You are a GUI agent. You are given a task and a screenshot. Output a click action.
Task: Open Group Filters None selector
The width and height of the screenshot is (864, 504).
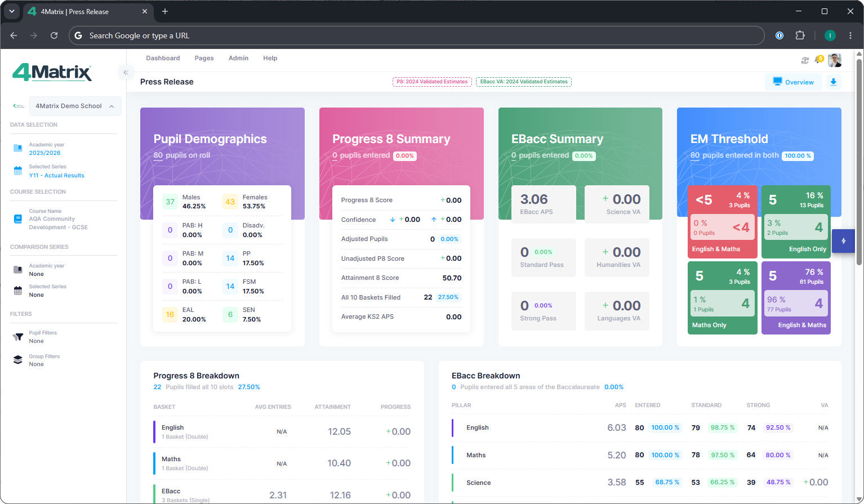[x=36, y=364]
